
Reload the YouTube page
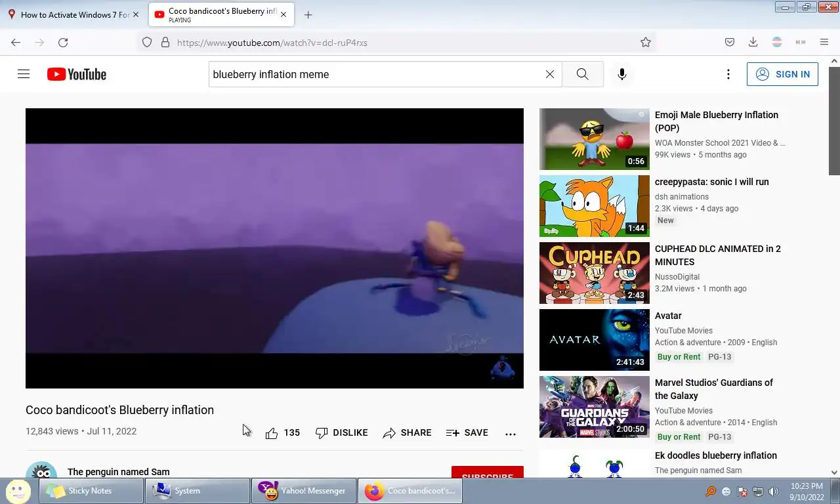pos(63,42)
